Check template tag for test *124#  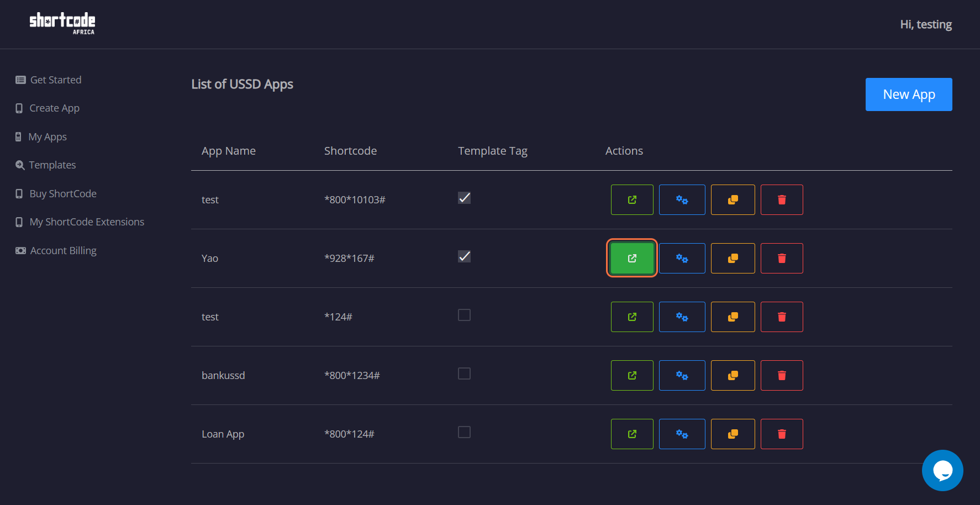coord(464,315)
